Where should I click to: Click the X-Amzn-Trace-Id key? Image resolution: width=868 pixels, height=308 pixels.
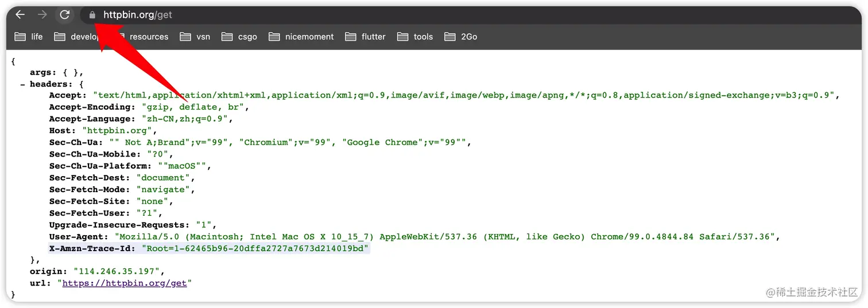tap(92, 248)
